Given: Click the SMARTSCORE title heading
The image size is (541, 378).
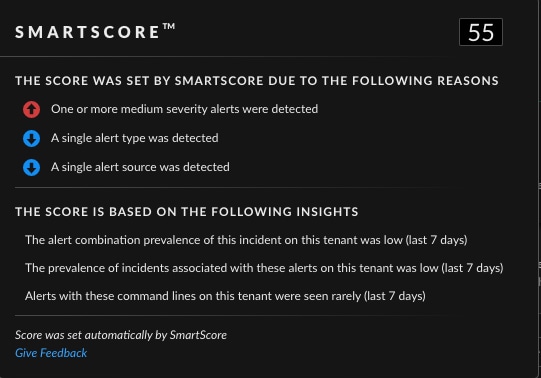Looking at the screenshot, I should (88, 32).
